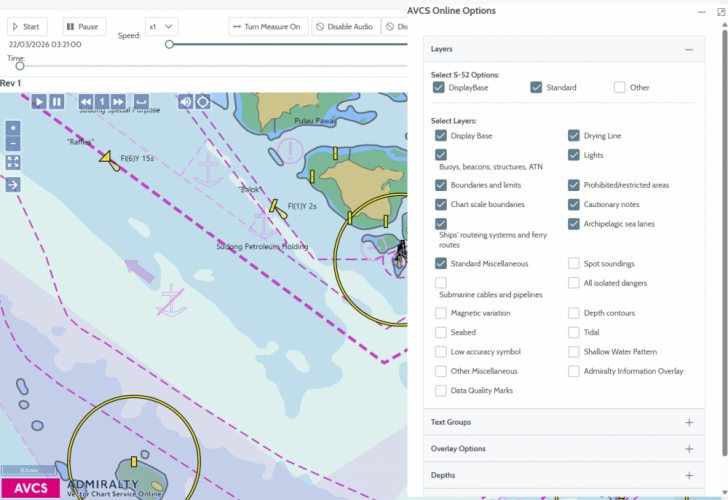This screenshot has width=728, height=500.
Task: Click the speaker audio icon on map
Action: pos(185,101)
